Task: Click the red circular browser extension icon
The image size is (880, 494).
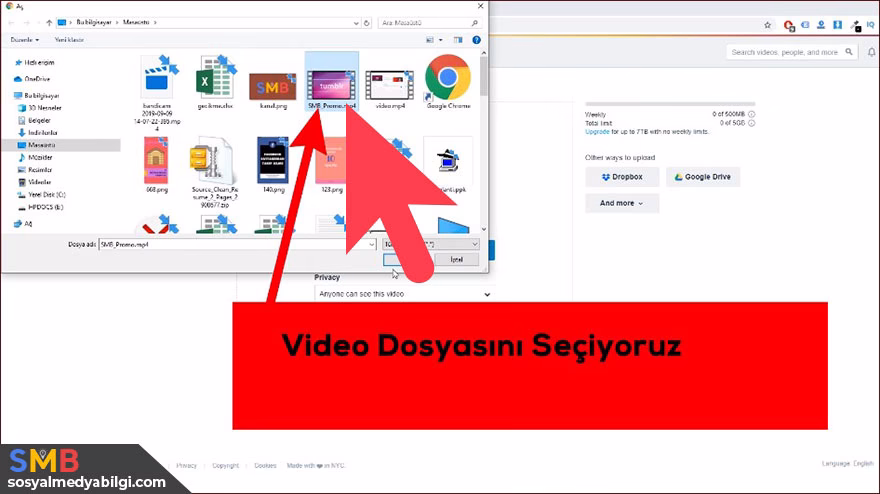Action: click(789, 25)
